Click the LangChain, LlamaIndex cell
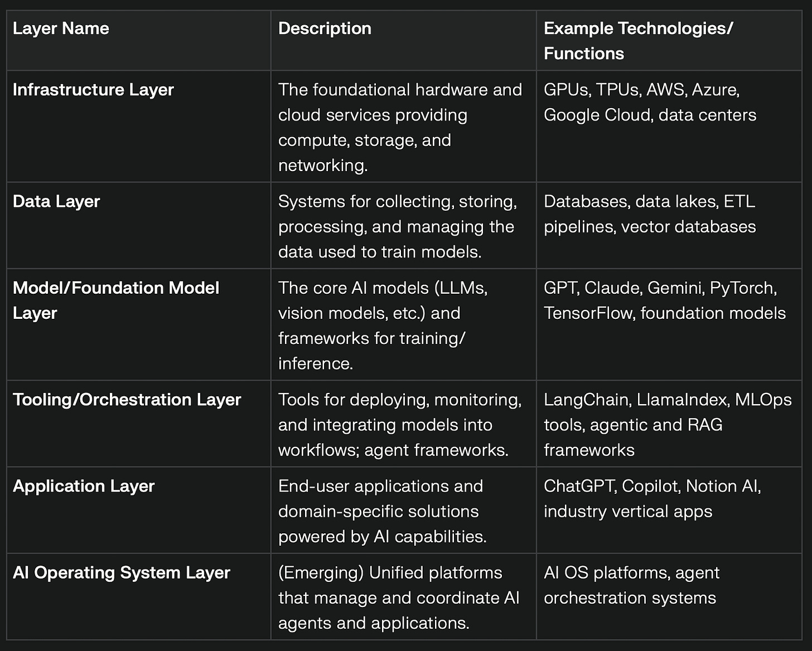 [x=669, y=424]
